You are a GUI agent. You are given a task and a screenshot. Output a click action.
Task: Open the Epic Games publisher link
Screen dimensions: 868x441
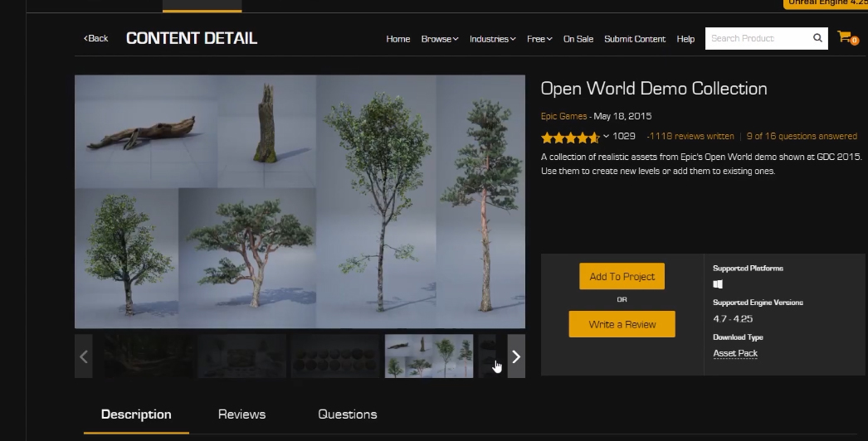[x=563, y=117]
